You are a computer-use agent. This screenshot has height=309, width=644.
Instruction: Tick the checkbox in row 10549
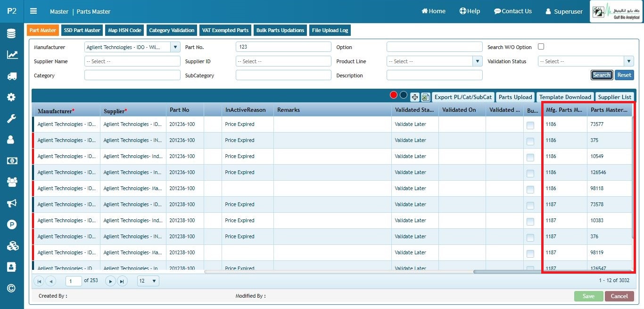[530, 158]
